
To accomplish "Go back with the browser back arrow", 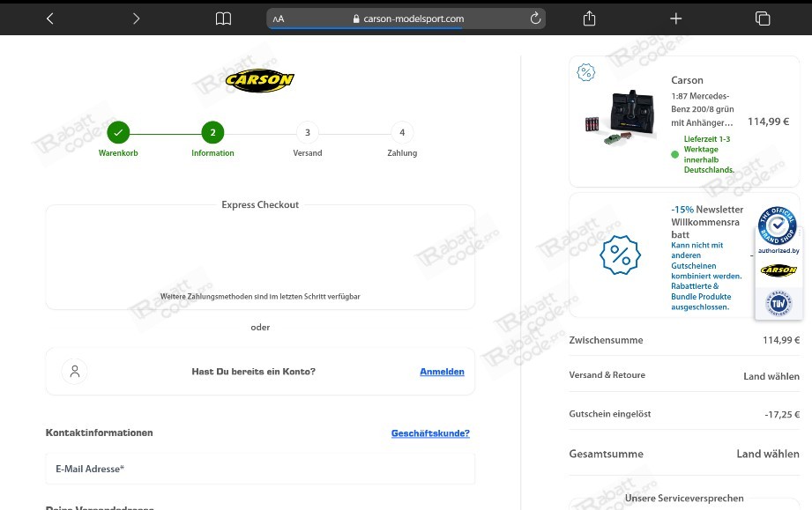I will [49, 18].
